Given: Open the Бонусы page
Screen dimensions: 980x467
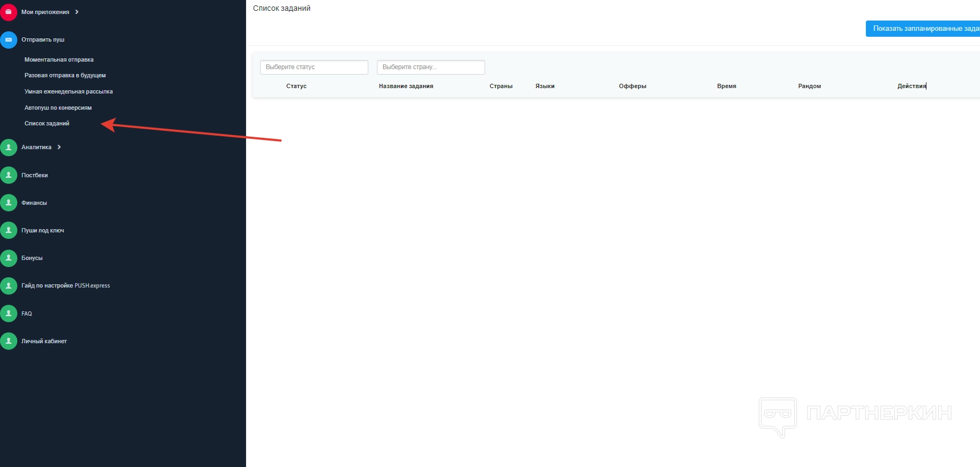Looking at the screenshot, I should tap(32, 258).
